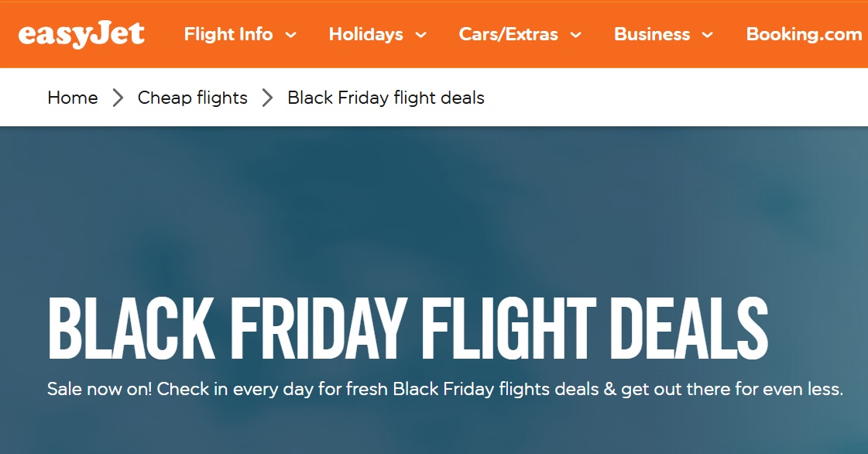Screen dimensions: 868x454
Task: Click breadcrumb arrow after Cheap flights
Action: click(x=268, y=98)
